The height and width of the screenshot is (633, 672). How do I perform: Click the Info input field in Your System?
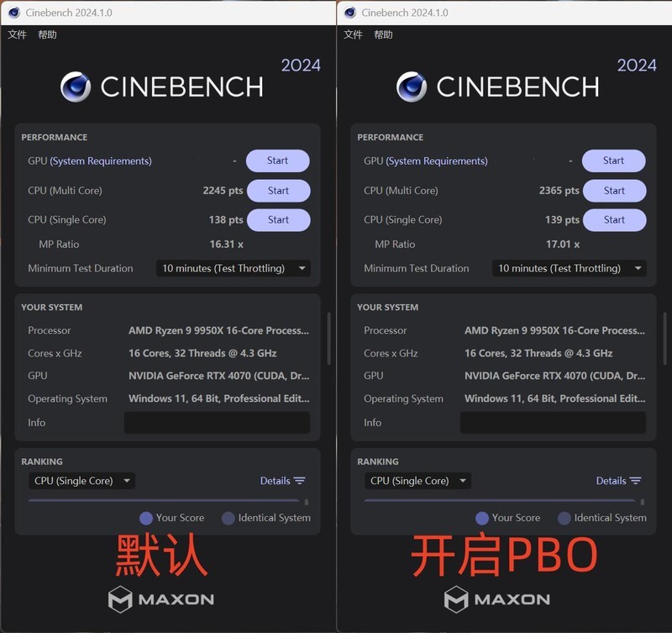(217, 422)
